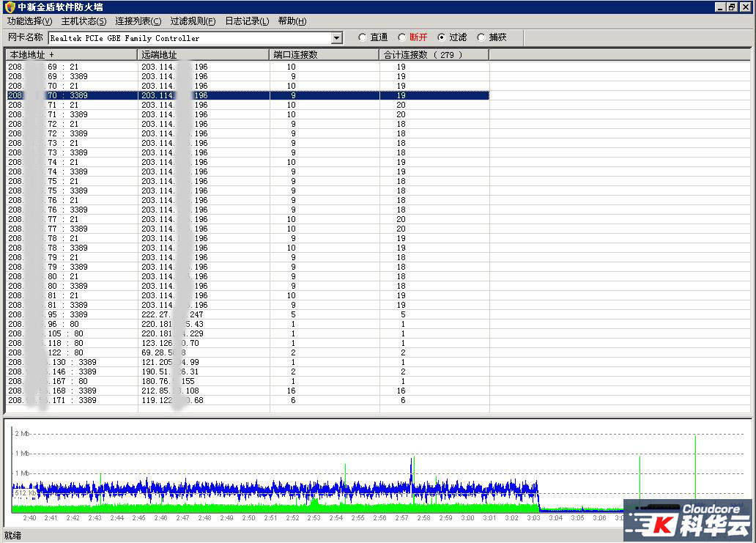
Task: Select the row with local address .95 : 3389
Action: (x=248, y=314)
